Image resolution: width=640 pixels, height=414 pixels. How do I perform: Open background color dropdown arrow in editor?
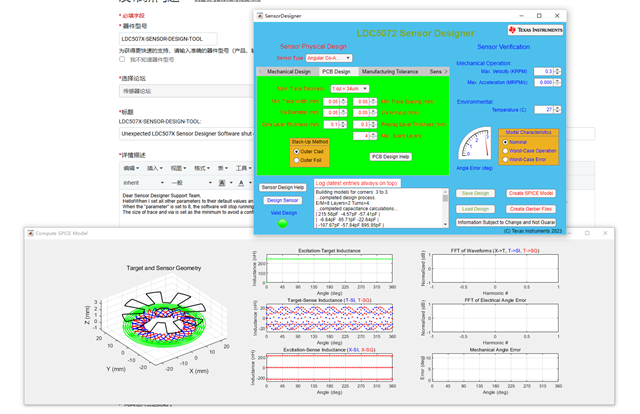[231, 183]
